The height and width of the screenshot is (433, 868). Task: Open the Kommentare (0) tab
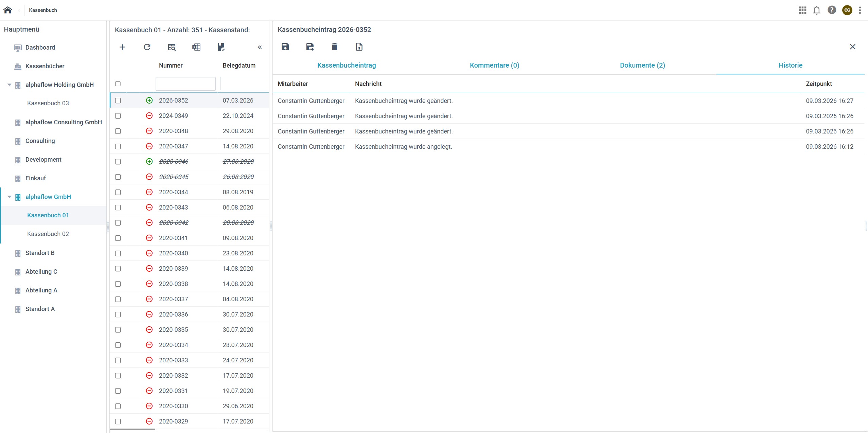coord(494,65)
